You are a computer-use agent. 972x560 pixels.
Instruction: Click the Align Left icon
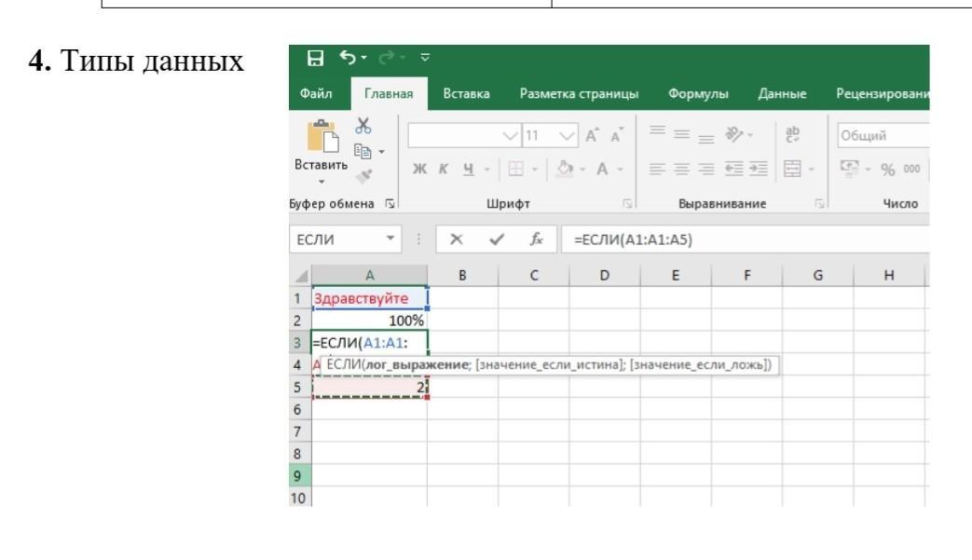click(x=657, y=169)
